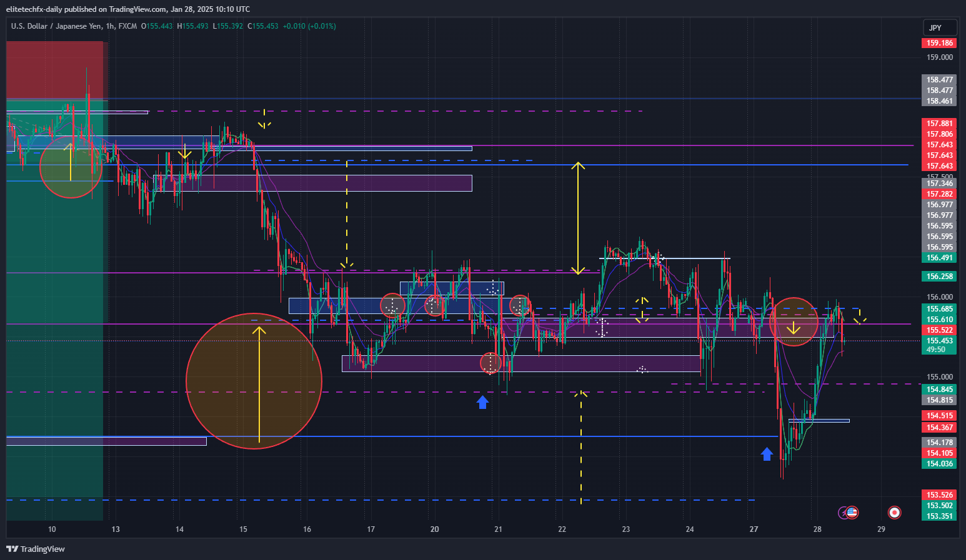Click the 159.000 price axis tick
The height and width of the screenshot is (560, 966).
point(939,57)
